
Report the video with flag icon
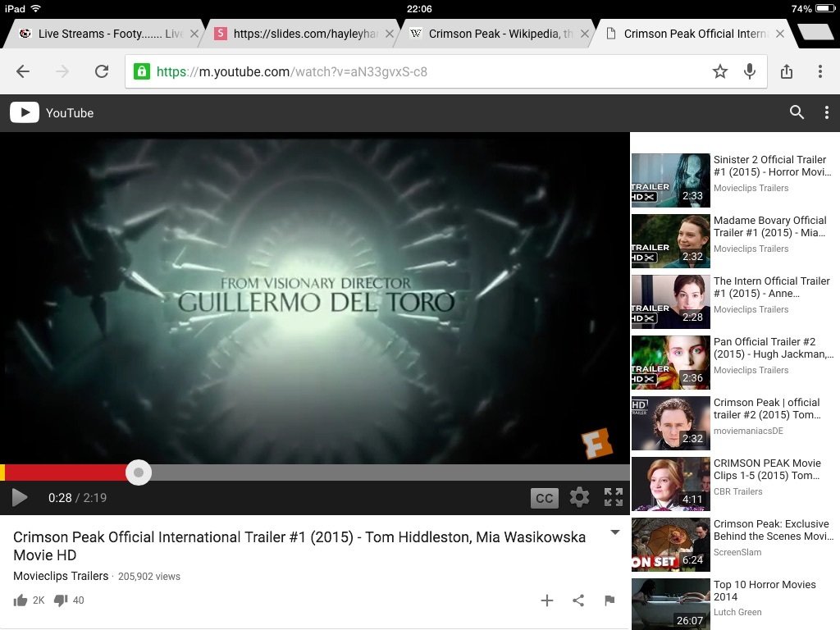tap(609, 600)
